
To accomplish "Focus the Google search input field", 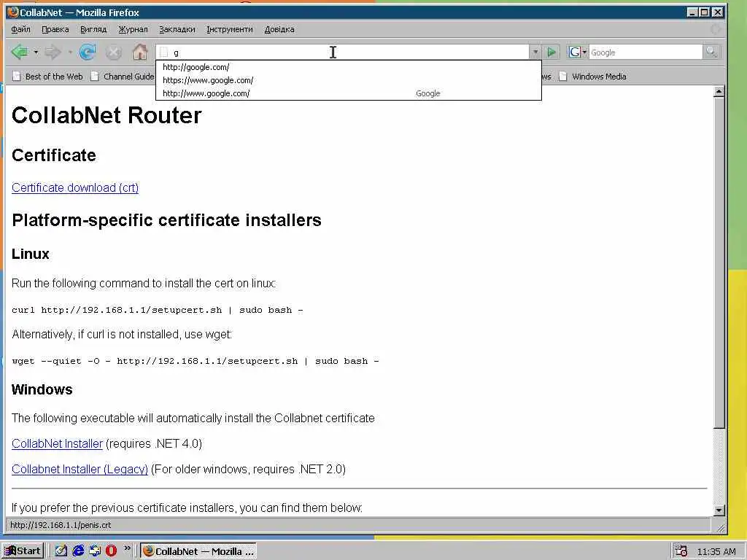I will point(645,52).
